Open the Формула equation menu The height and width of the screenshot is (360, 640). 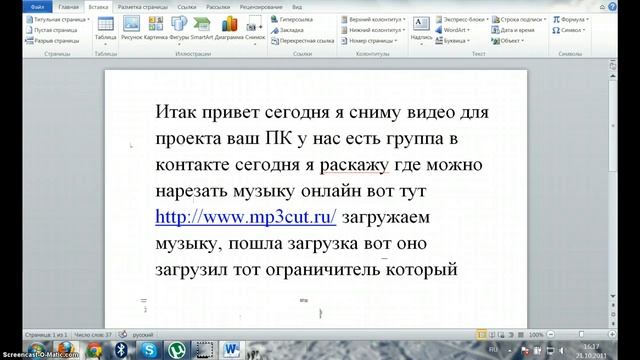click(x=571, y=19)
